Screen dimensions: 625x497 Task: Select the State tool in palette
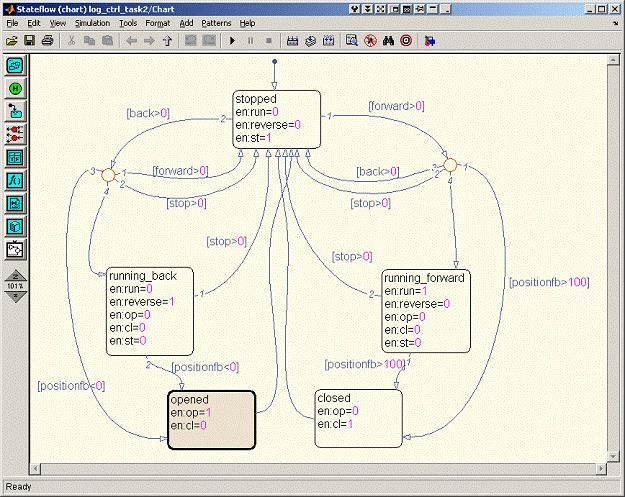pos(15,65)
